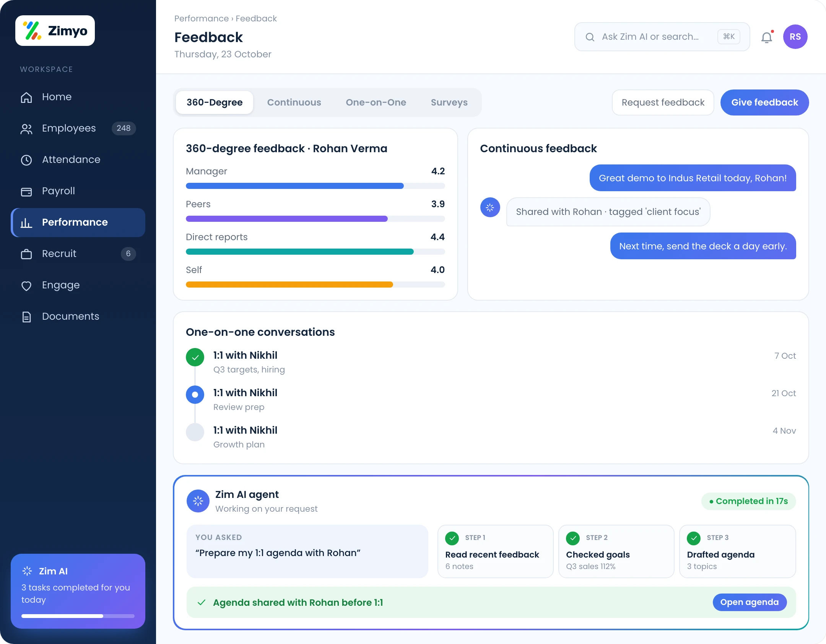Viewport: 826px width, 644px height.
Task: Click the search magnifier icon
Action: pos(590,37)
